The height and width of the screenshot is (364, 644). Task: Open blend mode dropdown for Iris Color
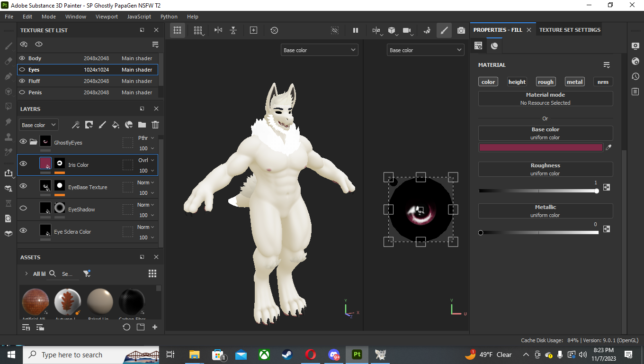146,160
